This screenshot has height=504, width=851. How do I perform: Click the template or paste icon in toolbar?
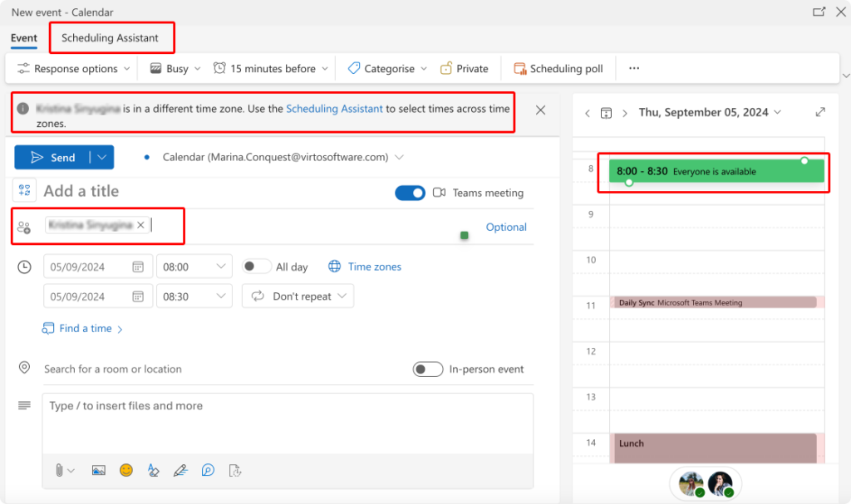pos(235,470)
